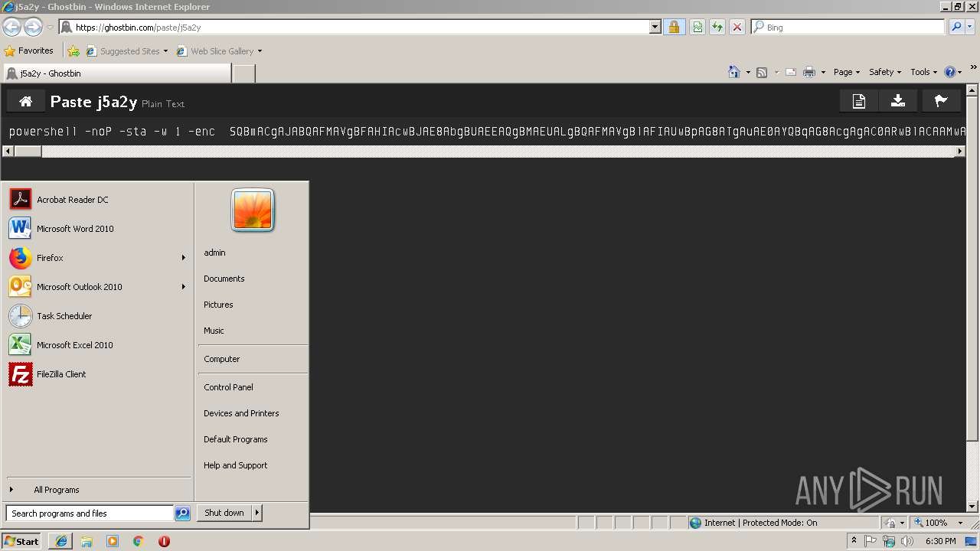980x551 pixels.
Task: Open Music from Start menu
Action: [214, 331]
